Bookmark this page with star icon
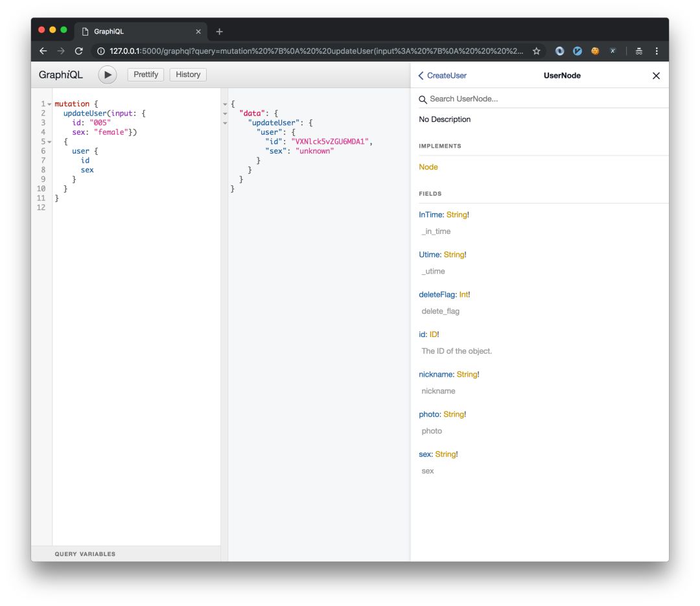 tap(536, 51)
